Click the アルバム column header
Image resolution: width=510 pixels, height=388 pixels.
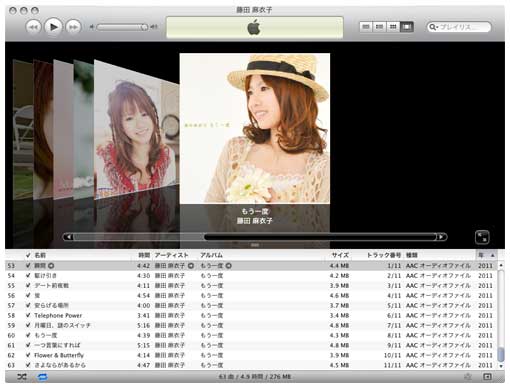pos(211,255)
